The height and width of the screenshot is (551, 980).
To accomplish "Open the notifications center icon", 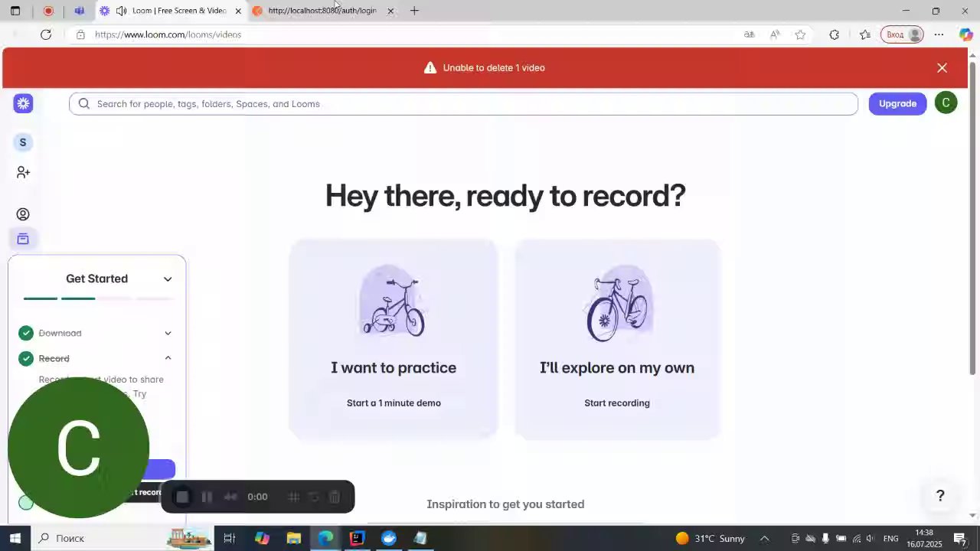I will (959, 538).
